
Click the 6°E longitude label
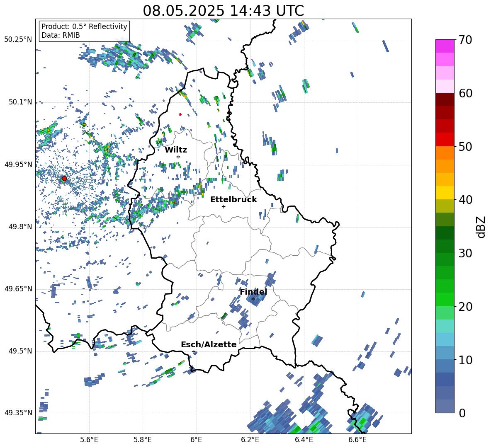click(196, 440)
